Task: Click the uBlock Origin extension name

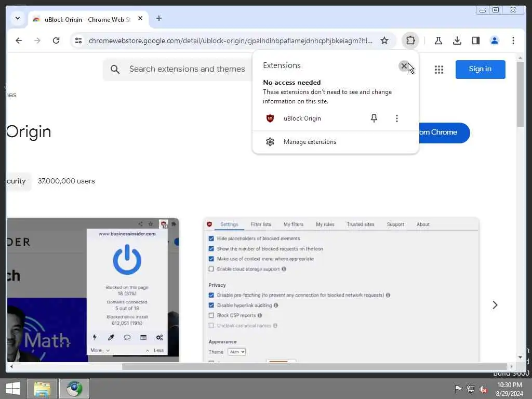Action: pyautogui.click(x=302, y=118)
